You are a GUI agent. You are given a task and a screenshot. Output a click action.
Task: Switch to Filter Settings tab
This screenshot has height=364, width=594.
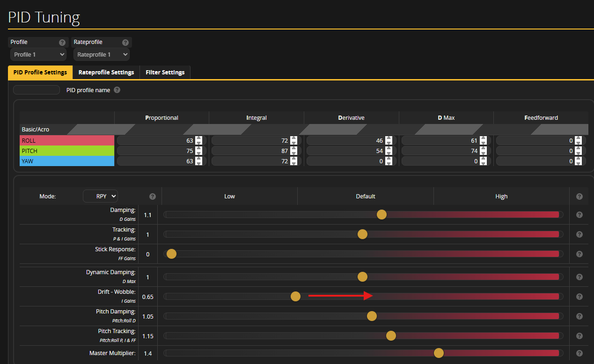[165, 73]
